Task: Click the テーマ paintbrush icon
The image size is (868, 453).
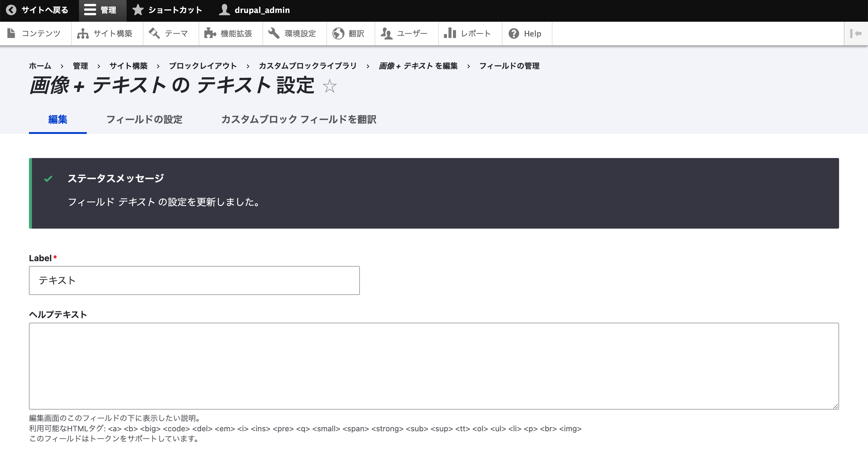Action: (154, 33)
